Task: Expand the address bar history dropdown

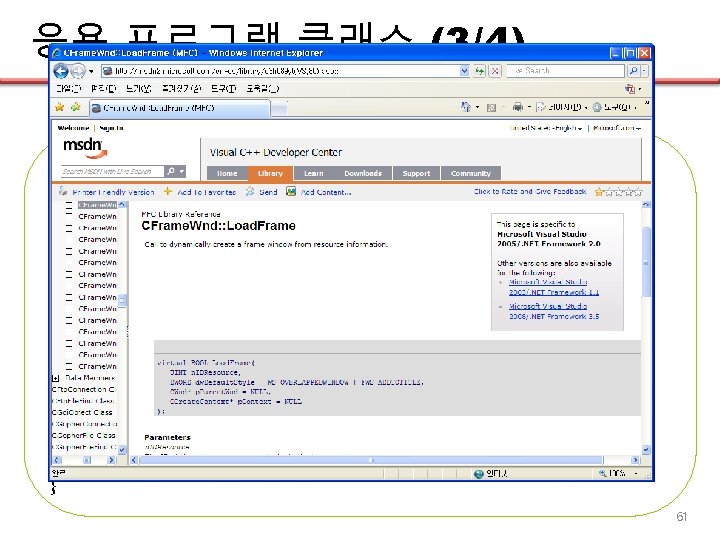Action: 464,71
